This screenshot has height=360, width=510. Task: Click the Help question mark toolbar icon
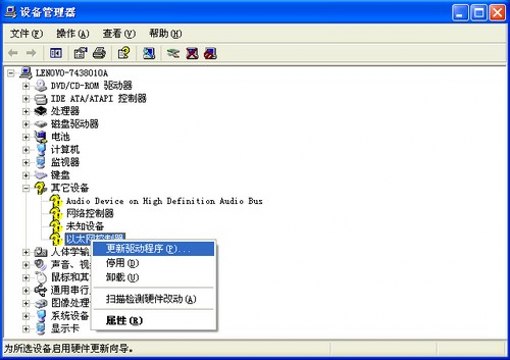click(124, 53)
